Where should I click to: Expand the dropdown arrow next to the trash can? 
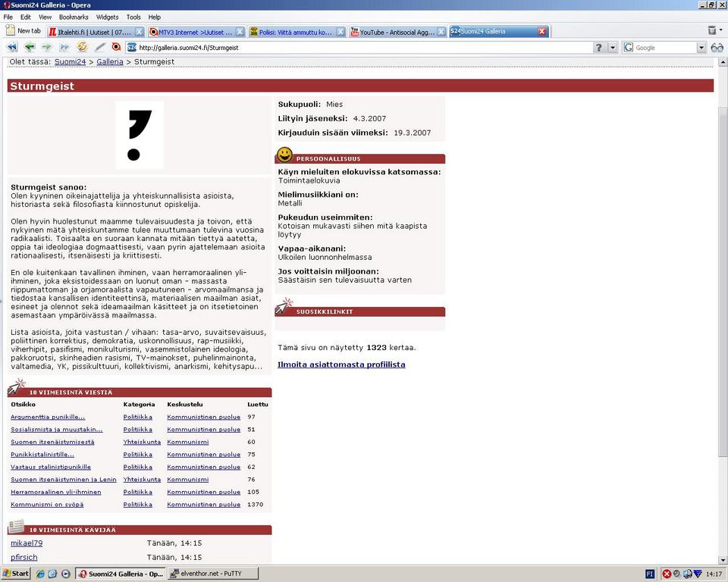[x=721, y=31]
